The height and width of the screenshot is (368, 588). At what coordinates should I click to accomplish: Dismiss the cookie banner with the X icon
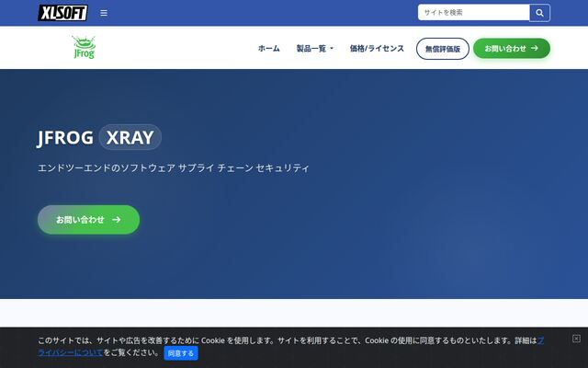pyautogui.click(x=576, y=339)
